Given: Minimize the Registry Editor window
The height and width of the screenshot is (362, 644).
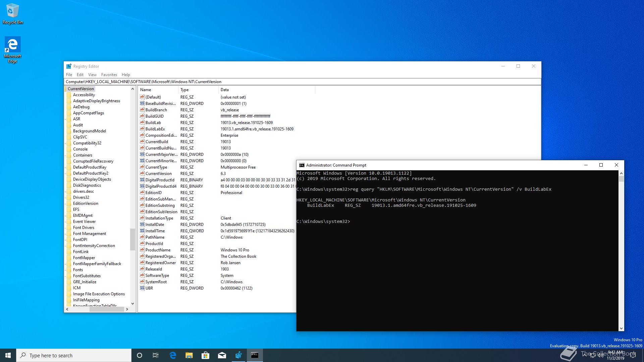Looking at the screenshot, I should pyautogui.click(x=503, y=66).
